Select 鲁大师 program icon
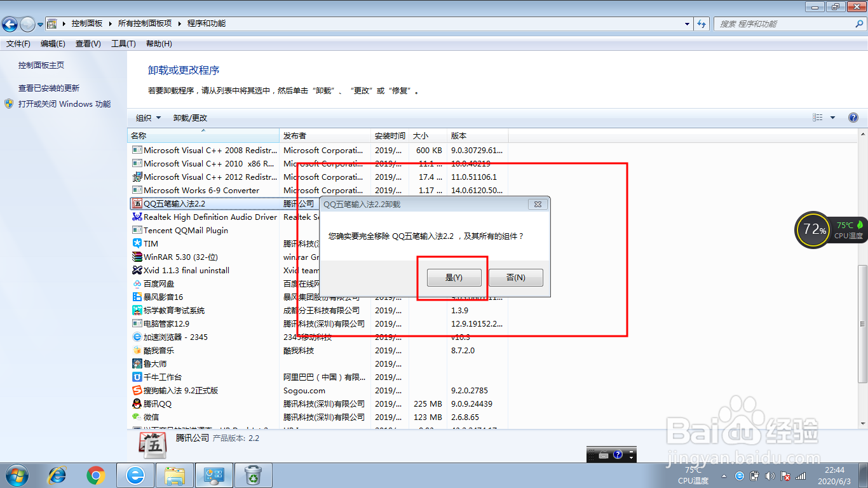The width and height of the screenshot is (868, 488). (137, 364)
